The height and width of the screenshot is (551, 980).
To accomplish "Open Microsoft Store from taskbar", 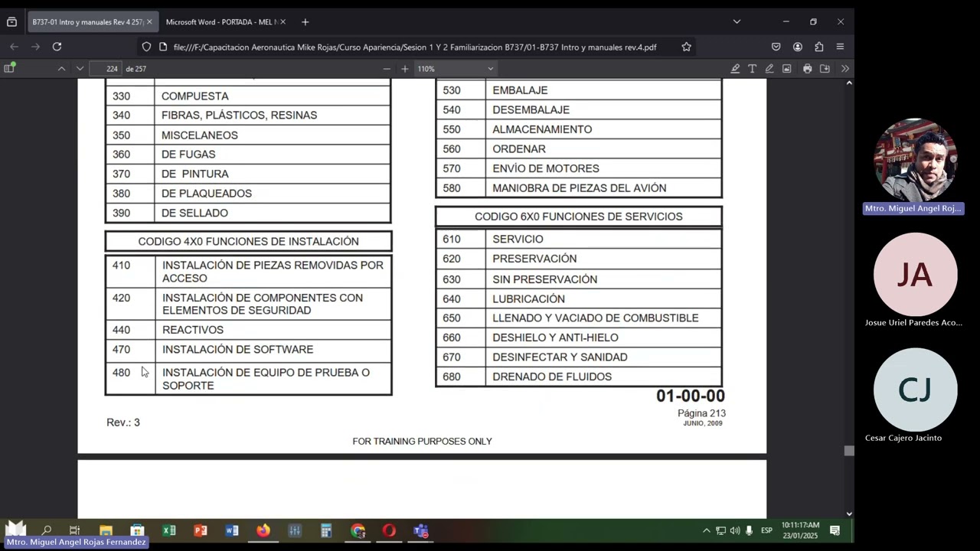I will (x=137, y=530).
